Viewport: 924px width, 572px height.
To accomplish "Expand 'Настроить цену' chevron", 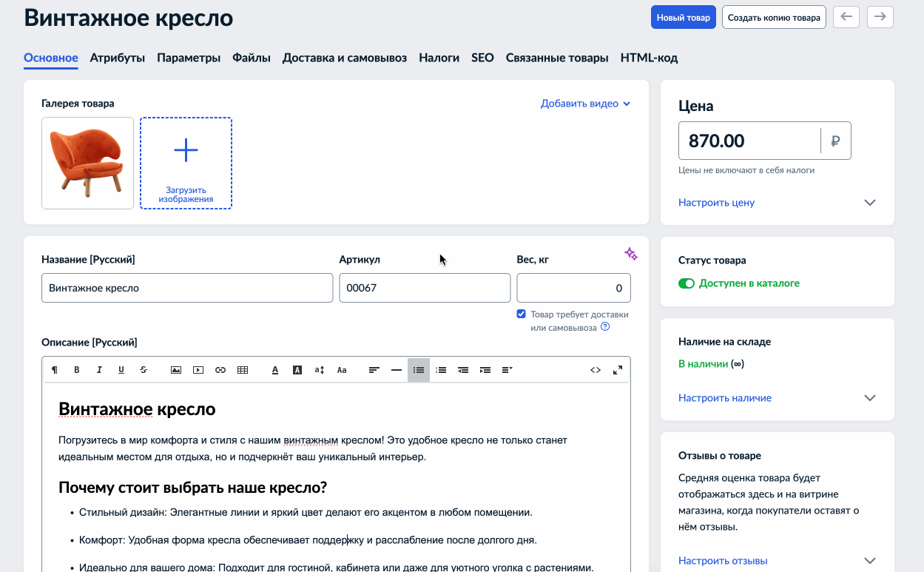I will pyautogui.click(x=870, y=203).
